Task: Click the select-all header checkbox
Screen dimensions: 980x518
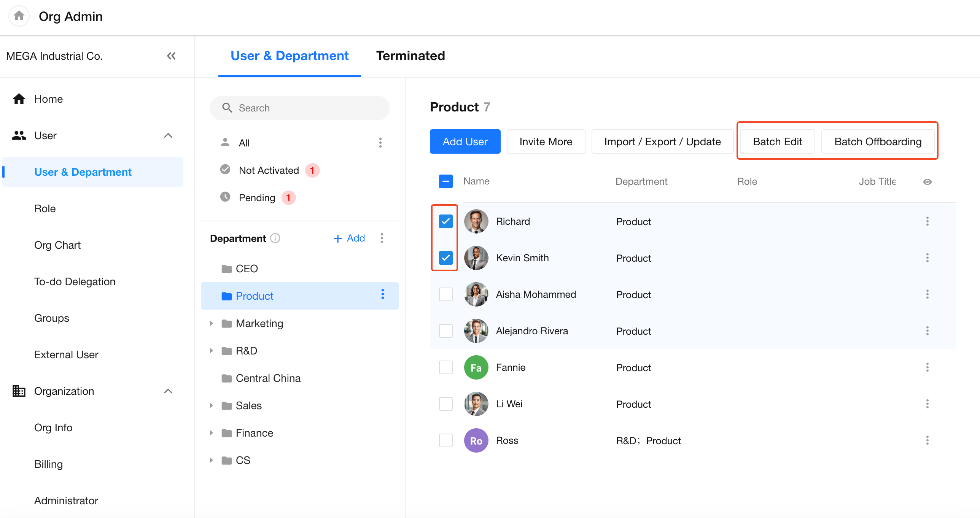Action: (445, 181)
